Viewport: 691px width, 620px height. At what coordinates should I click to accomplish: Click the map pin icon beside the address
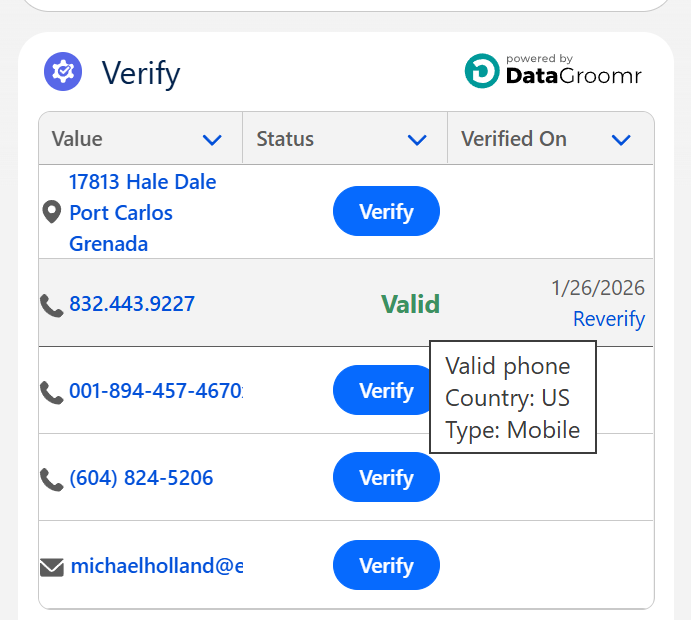tap(52, 212)
